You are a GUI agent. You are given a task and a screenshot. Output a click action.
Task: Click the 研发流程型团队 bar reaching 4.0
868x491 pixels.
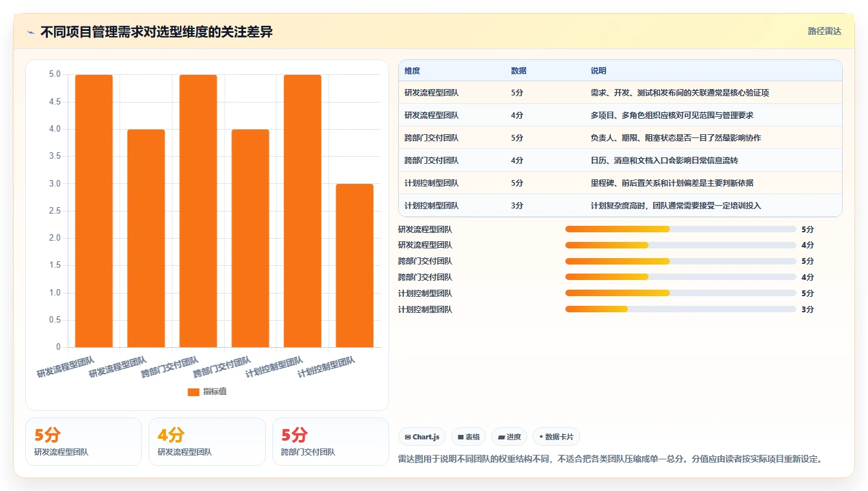tap(146, 238)
